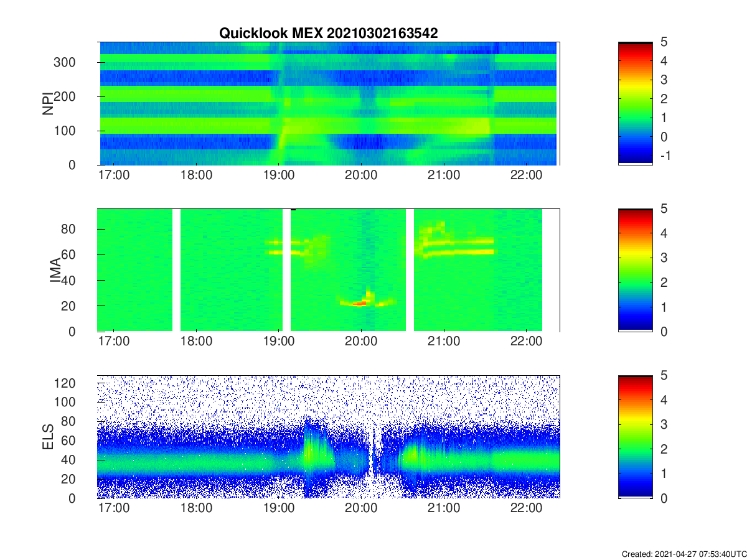
Task: Click the NPI panel color scale bar
Action: (636, 103)
